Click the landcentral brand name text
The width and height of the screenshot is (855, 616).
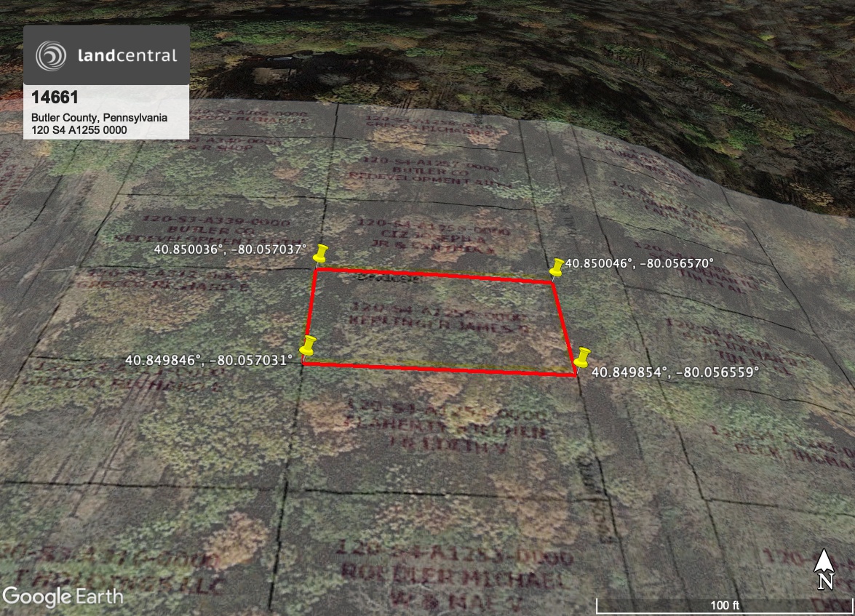click(x=127, y=56)
